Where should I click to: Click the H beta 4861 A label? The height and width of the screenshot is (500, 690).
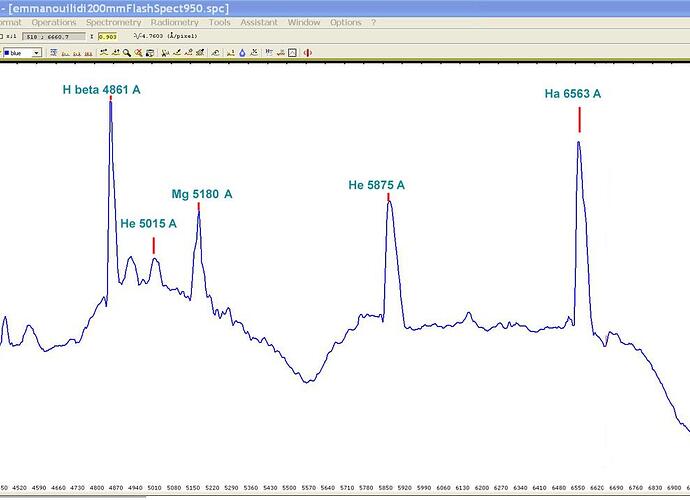click(x=101, y=90)
